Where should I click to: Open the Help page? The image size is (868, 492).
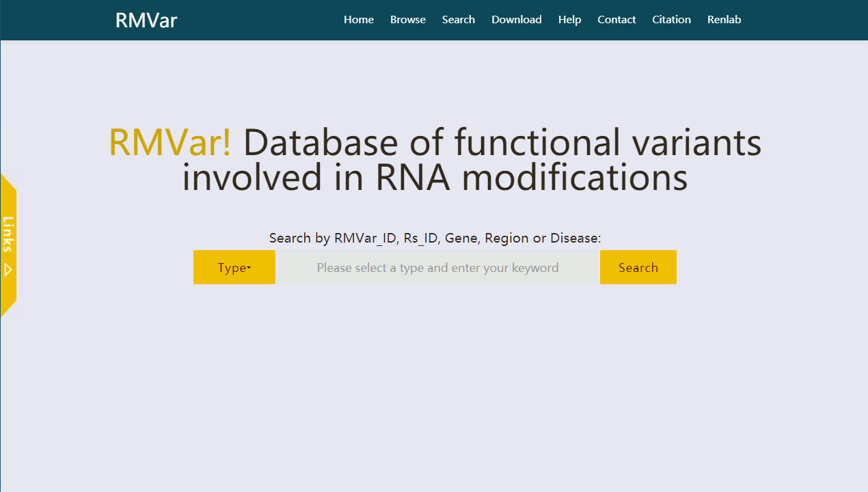(x=570, y=20)
